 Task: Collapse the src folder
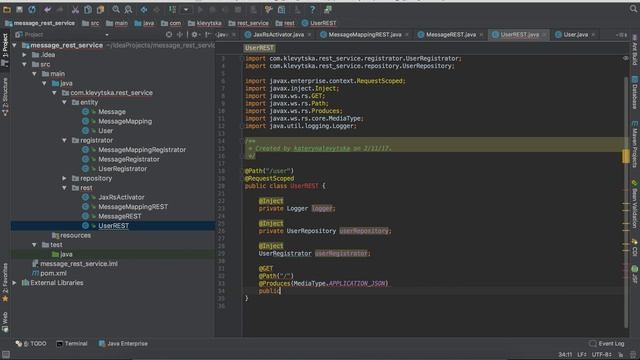click(x=25, y=64)
